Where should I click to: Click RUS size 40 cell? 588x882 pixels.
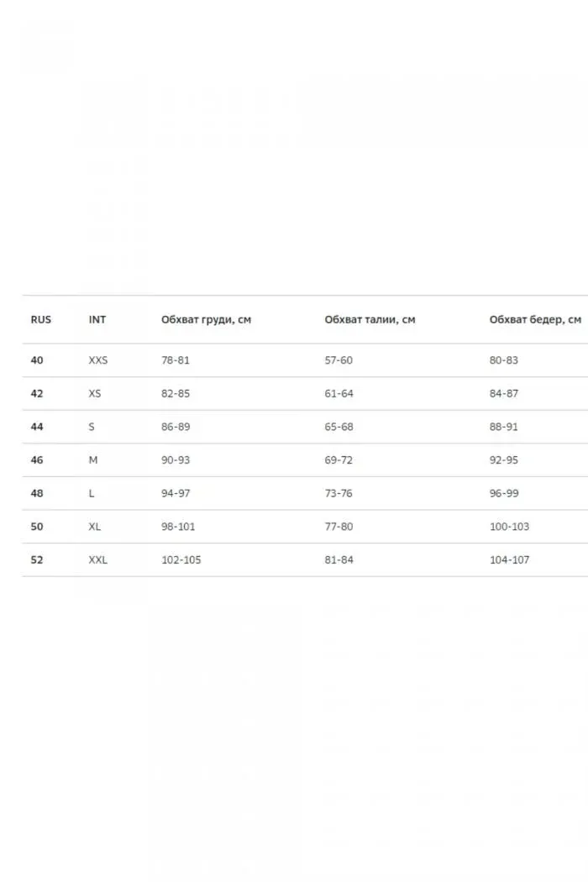pyautogui.click(x=37, y=360)
